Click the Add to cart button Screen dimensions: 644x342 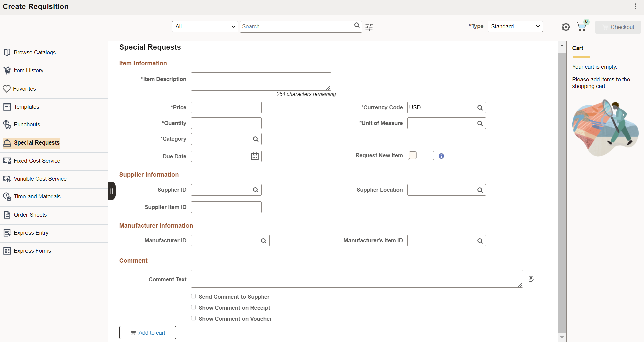[148, 333]
